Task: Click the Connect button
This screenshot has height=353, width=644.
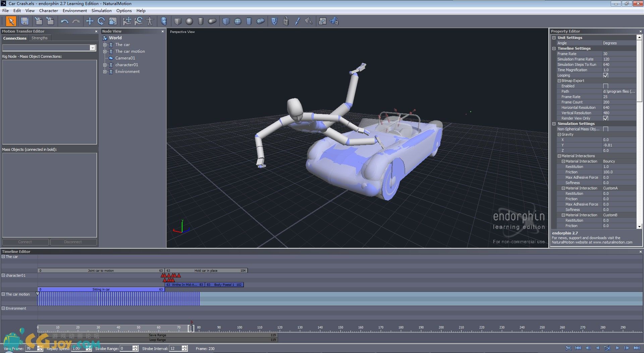Action: click(x=25, y=242)
